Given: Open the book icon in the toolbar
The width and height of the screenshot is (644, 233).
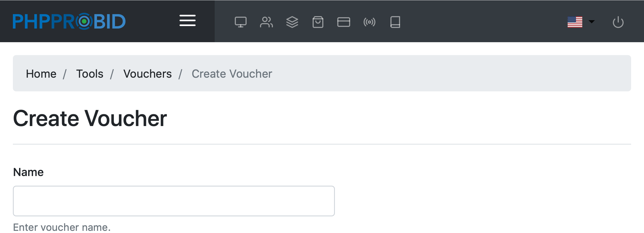Looking at the screenshot, I should (395, 22).
